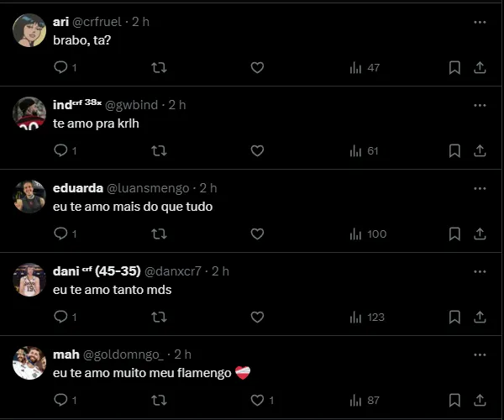Open more options on ari's tweet
The height and width of the screenshot is (420, 504).
480,23
